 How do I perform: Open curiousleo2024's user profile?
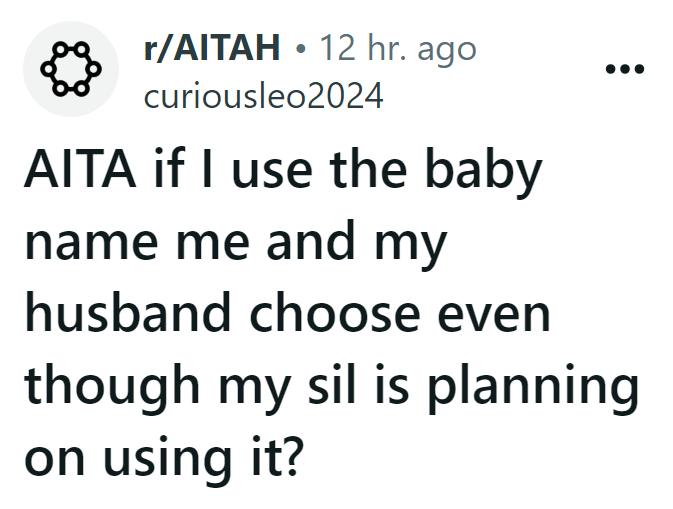coord(264,96)
